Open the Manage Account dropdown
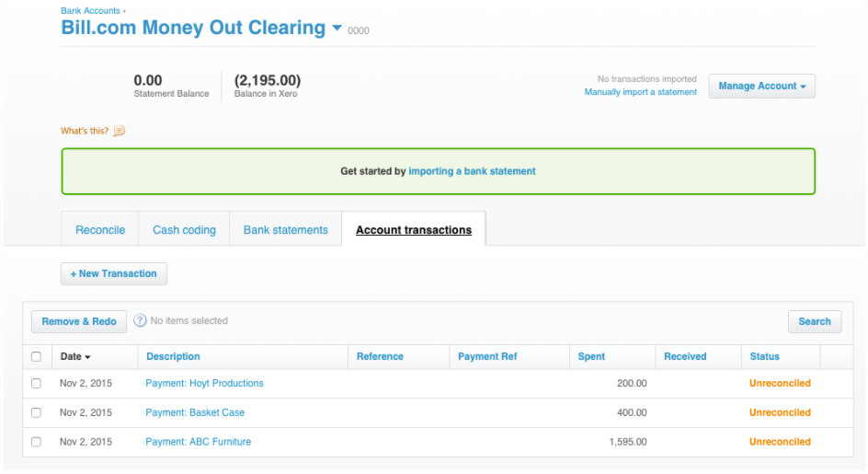 point(761,86)
